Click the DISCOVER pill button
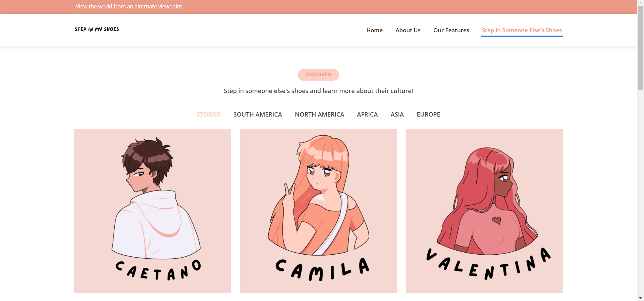The image size is (644, 301). click(x=318, y=75)
